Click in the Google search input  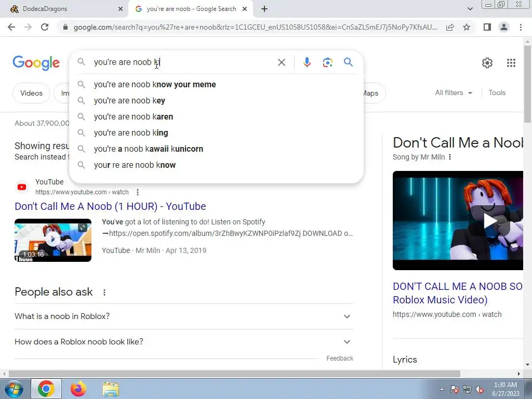pos(183,62)
